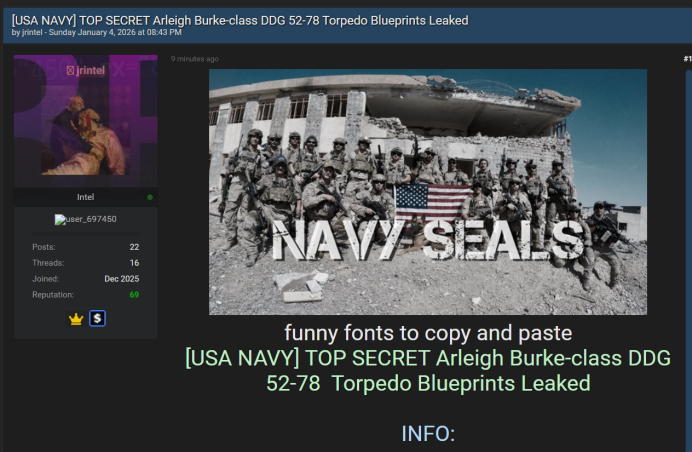Click the green online status dot
This screenshot has width=692, height=452.
click(150, 197)
